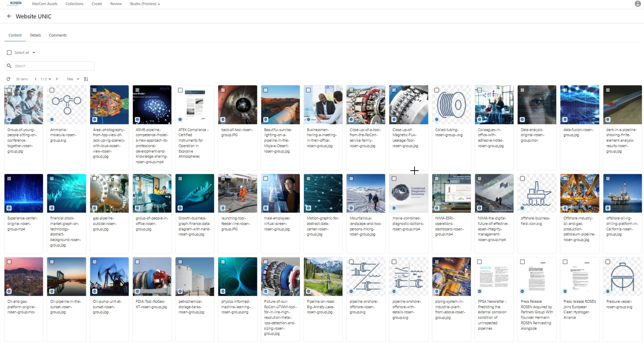
Task: Click the globe icon on the ROSEN Acquired press release card
Action: (522, 291)
